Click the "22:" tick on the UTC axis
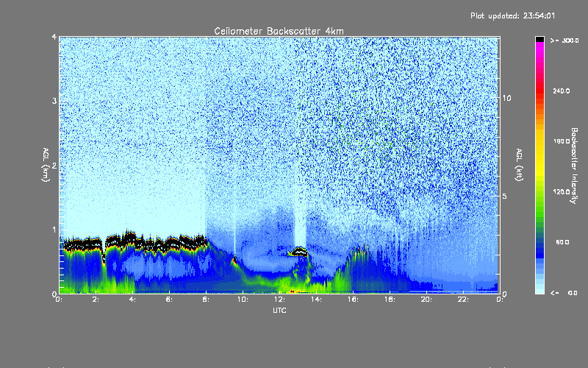The width and height of the screenshot is (588, 368). tap(463, 300)
